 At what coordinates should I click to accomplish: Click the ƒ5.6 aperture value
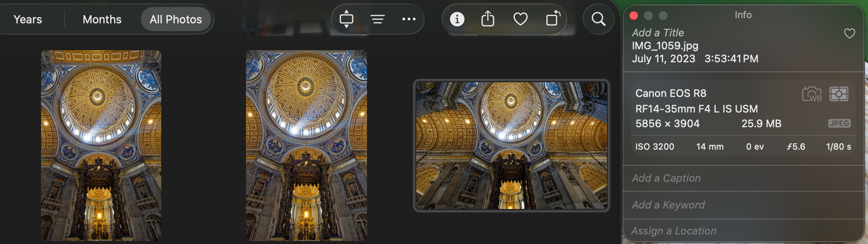tap(796, 147)
